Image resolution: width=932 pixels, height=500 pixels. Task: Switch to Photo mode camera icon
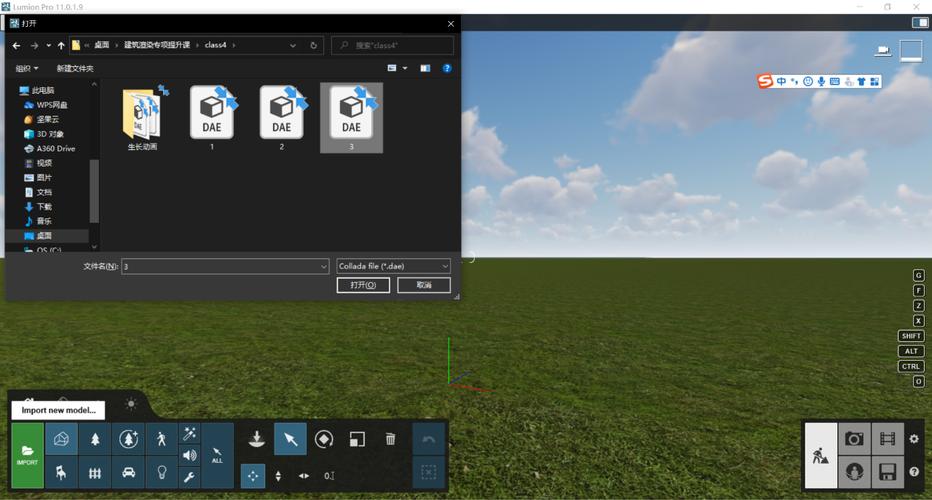(x=854, y=438)
